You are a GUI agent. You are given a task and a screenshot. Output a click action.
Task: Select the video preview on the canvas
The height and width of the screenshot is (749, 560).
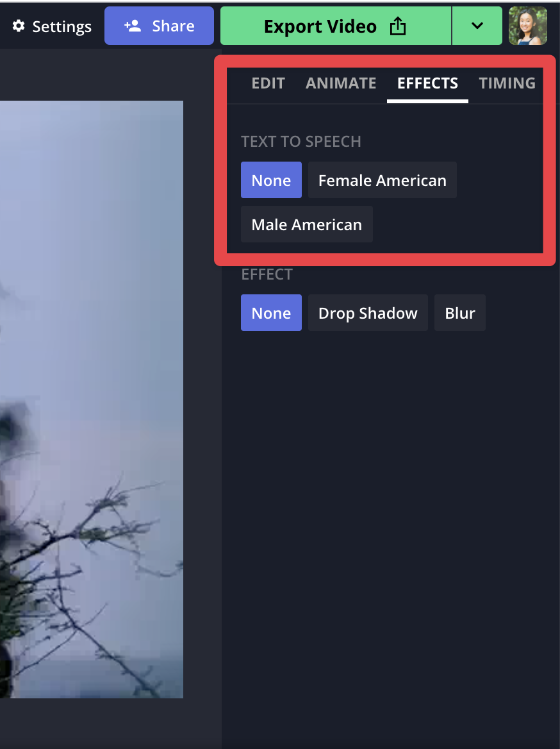coord(92,400)
